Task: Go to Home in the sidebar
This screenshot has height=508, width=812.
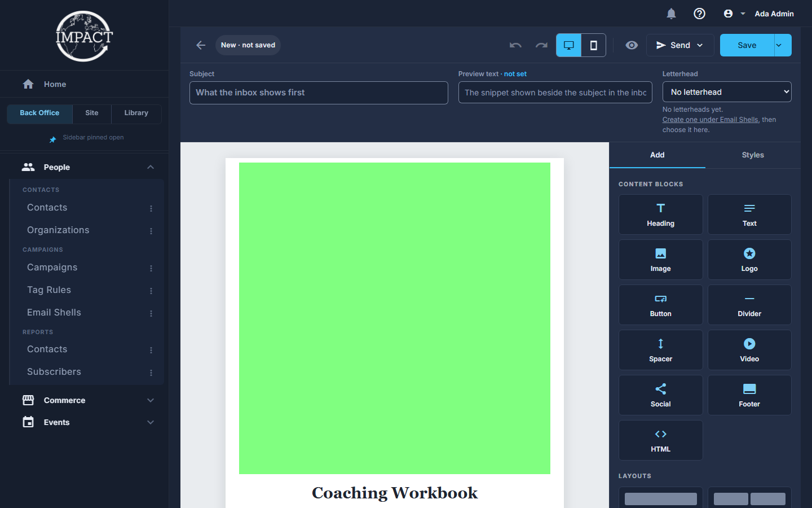Action: coord(85,84)
